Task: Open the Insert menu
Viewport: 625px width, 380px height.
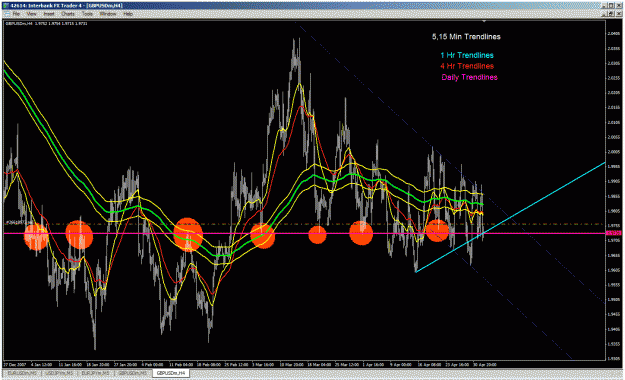Action: pyautogui.click(x=49, y=14)
